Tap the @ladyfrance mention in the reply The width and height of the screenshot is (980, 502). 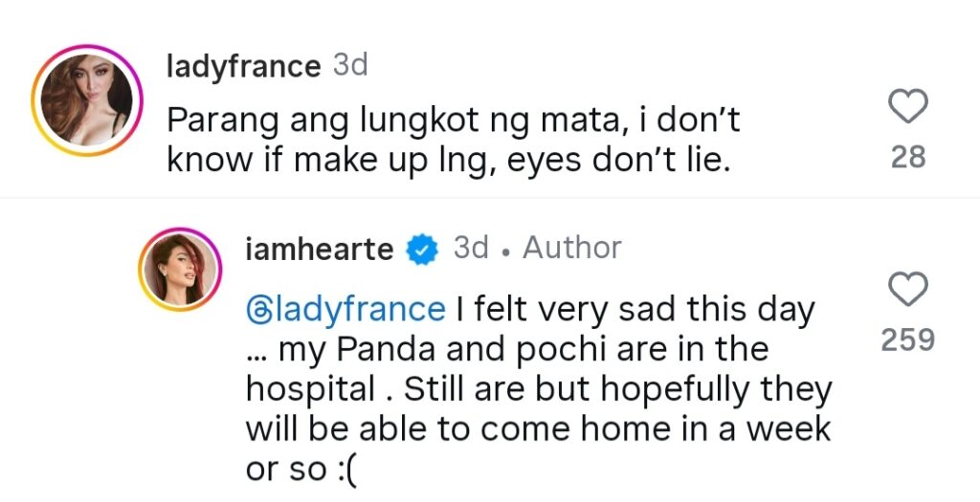tap(345, 310)
